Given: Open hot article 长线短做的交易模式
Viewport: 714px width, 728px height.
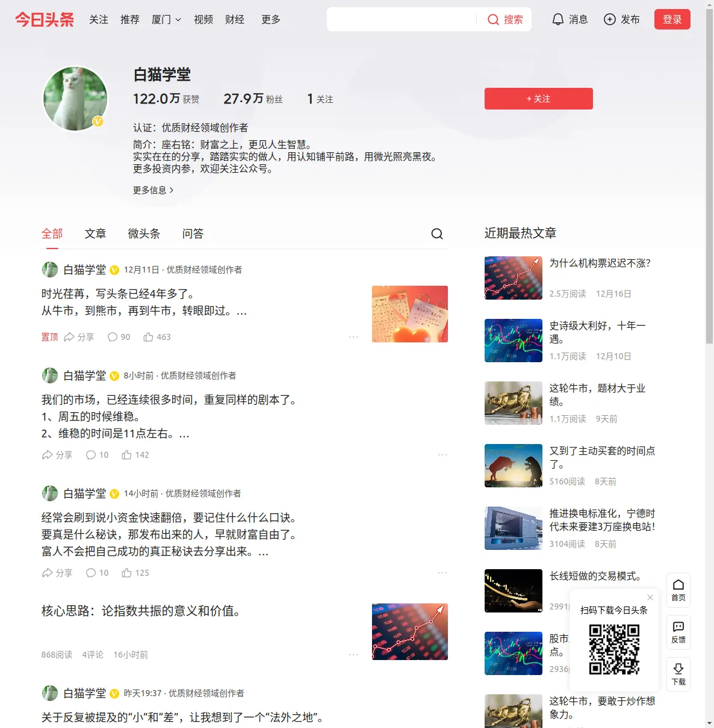Looking at the screenshot, I should coord(595,576).
